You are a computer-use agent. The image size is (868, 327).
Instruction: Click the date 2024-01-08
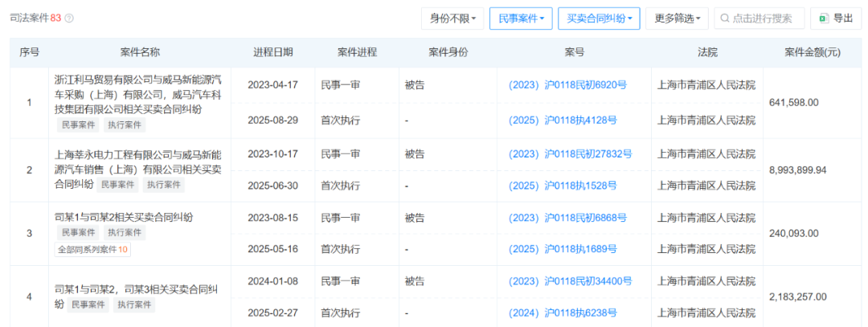point(273,282)
